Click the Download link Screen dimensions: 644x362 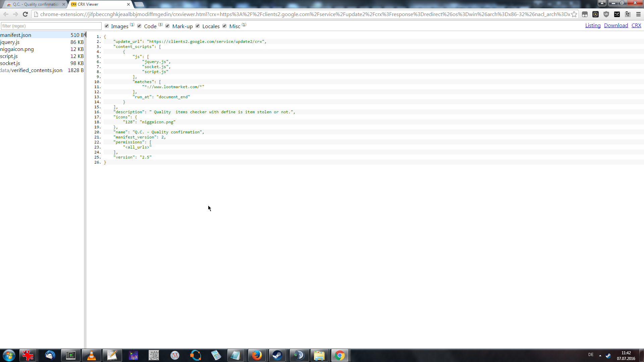pos(616,25)
